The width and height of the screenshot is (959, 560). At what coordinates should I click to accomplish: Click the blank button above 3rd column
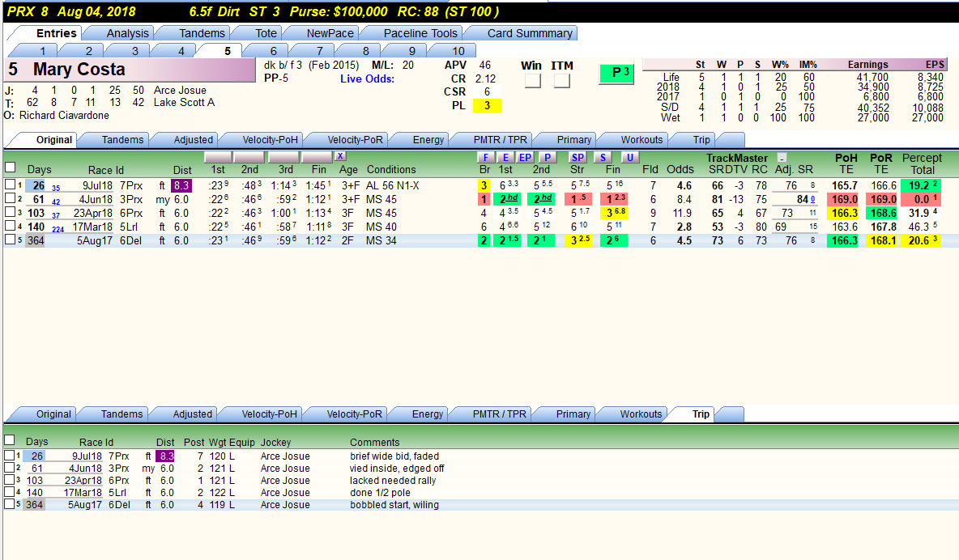coord(283,156)
